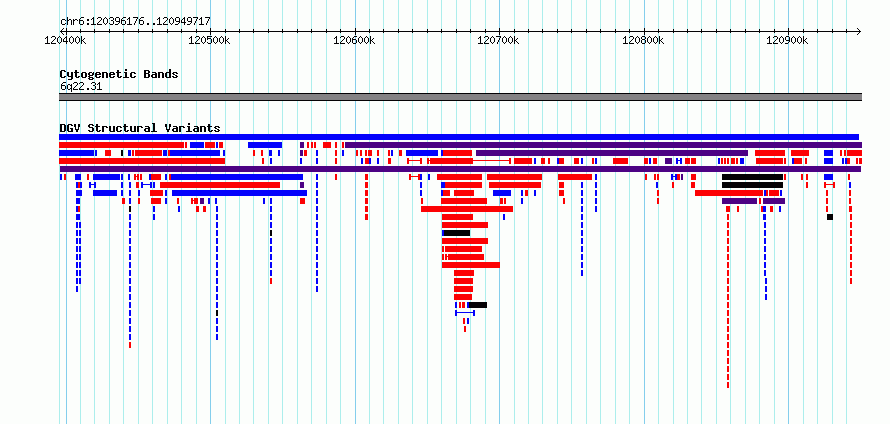Select the gray 6q22.31 cytogenetic band bar
Image resolution: width=890 pixels, height=424 pixels.
[460, 97]
